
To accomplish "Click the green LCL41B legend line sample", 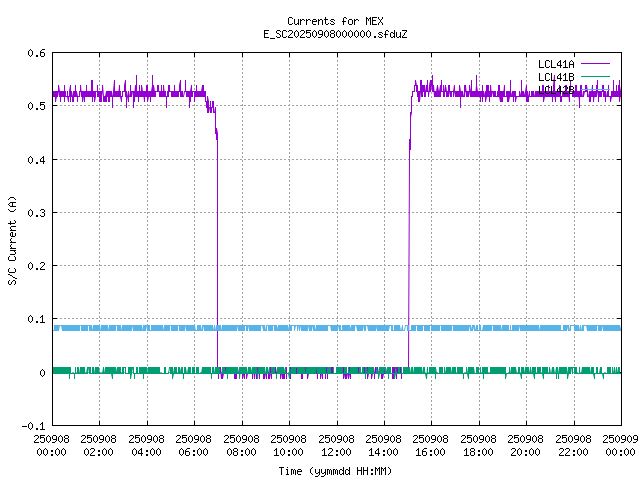I will [x=595, y=77].
